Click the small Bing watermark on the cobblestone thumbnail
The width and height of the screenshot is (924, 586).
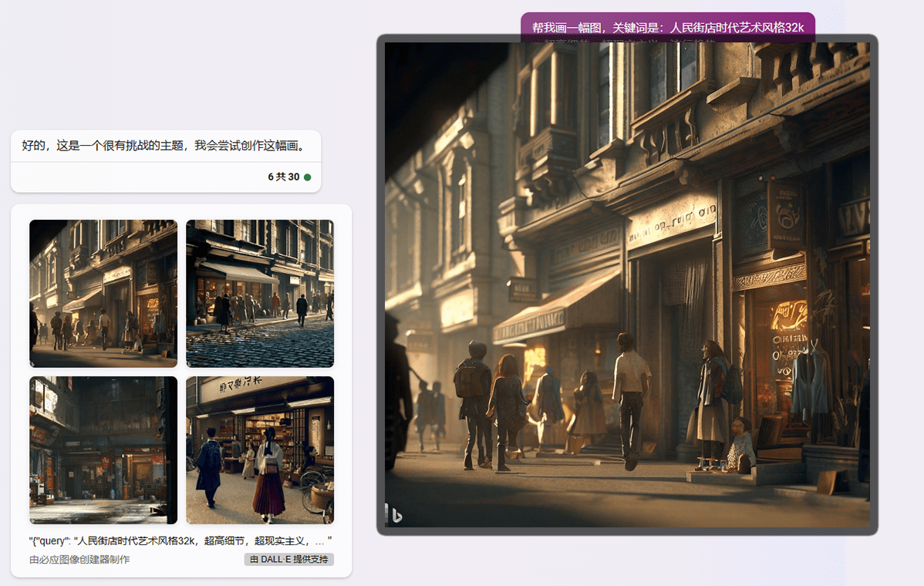(190, 362)
